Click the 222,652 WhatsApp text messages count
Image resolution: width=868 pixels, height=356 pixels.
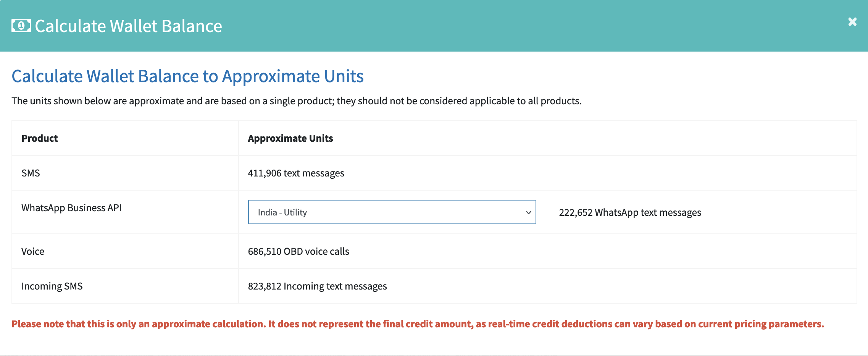pos(630,212)
